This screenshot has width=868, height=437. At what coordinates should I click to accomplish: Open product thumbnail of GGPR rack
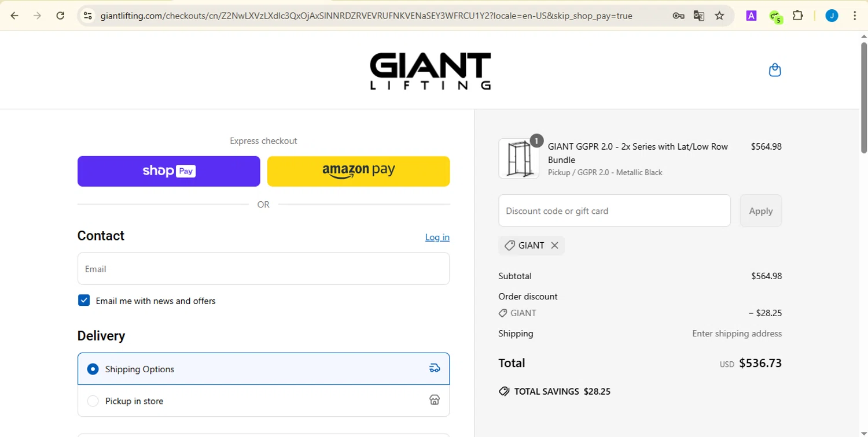pos(518,158)
